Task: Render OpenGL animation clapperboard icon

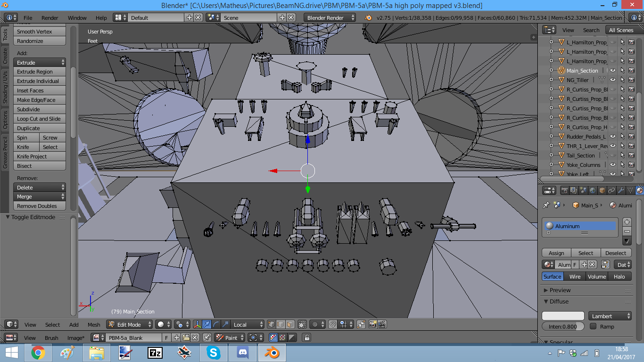Action: coord(382,324)
